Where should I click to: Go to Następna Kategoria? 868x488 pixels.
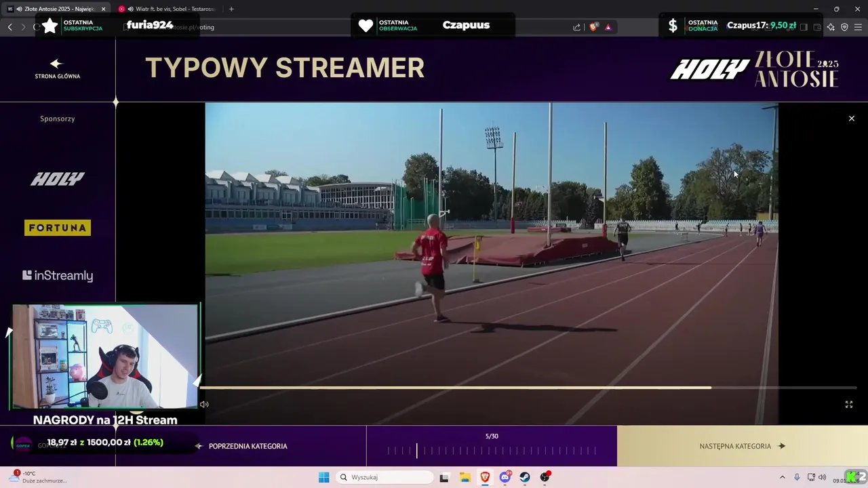[x=743, y=446]
